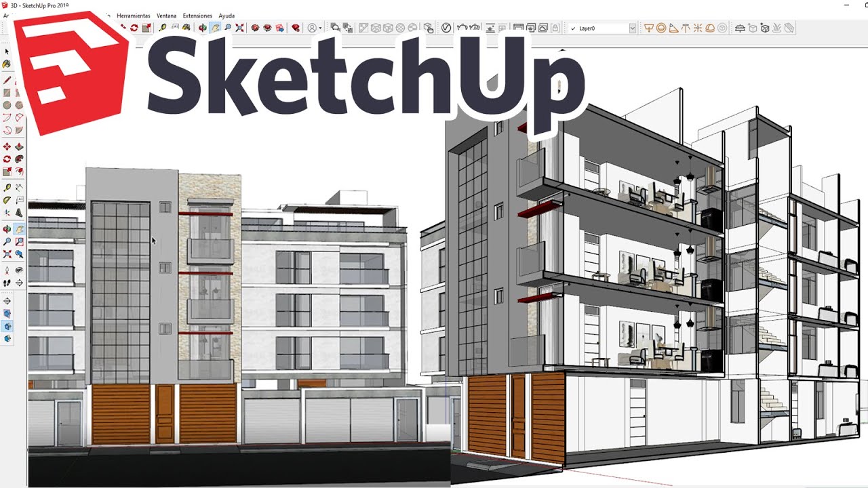
Task: Click the Send to LayOut icon
Action: point(280,28)
